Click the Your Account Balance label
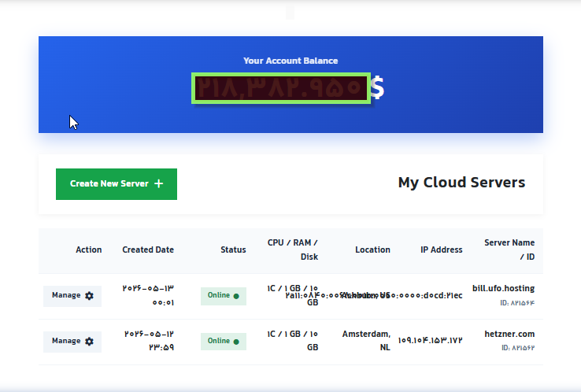 pos(290,61)
